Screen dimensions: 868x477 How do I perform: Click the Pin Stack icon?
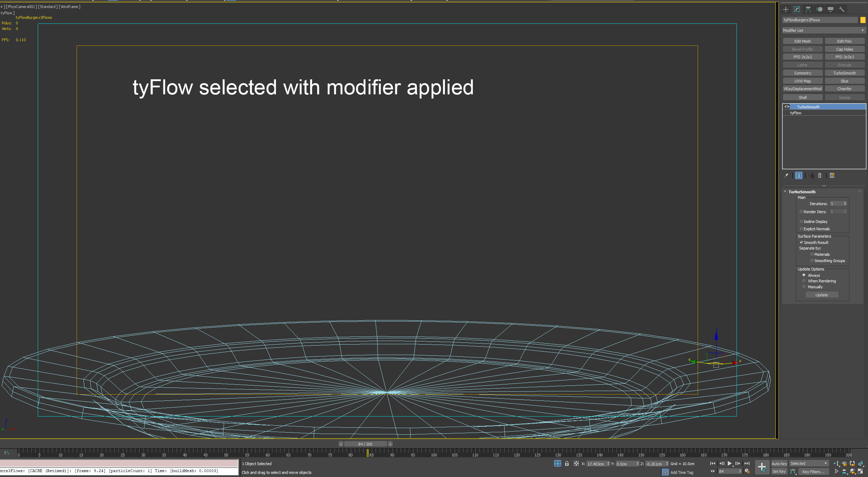coord(786,175)
